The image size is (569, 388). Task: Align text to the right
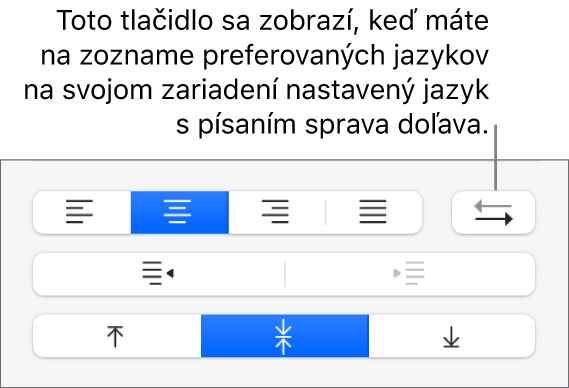click(x=277, y=212)
